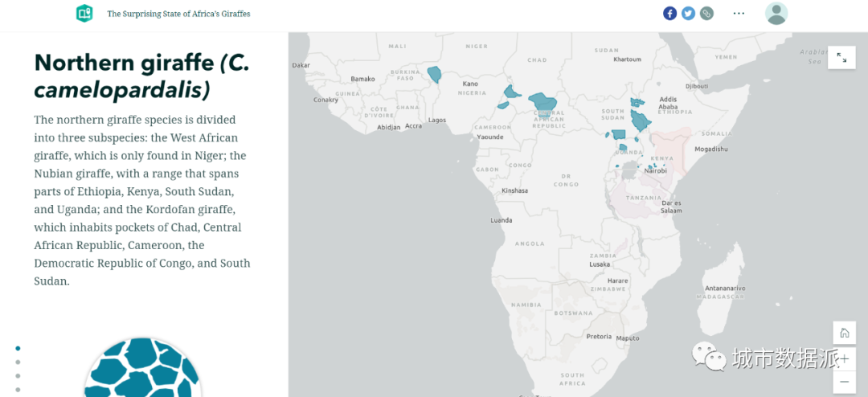Click the Antananarivo city label
The width and height of the screenshot is (868, 397).
(x=725, y=289)
